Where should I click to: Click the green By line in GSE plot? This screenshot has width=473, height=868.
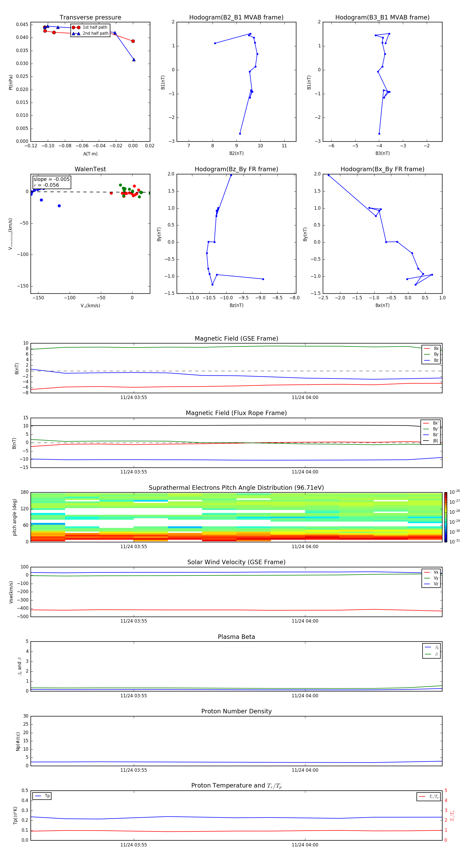click(236, 347)
